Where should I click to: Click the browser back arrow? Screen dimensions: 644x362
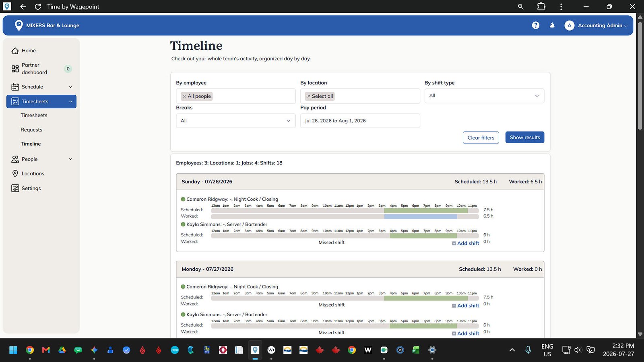23,6
